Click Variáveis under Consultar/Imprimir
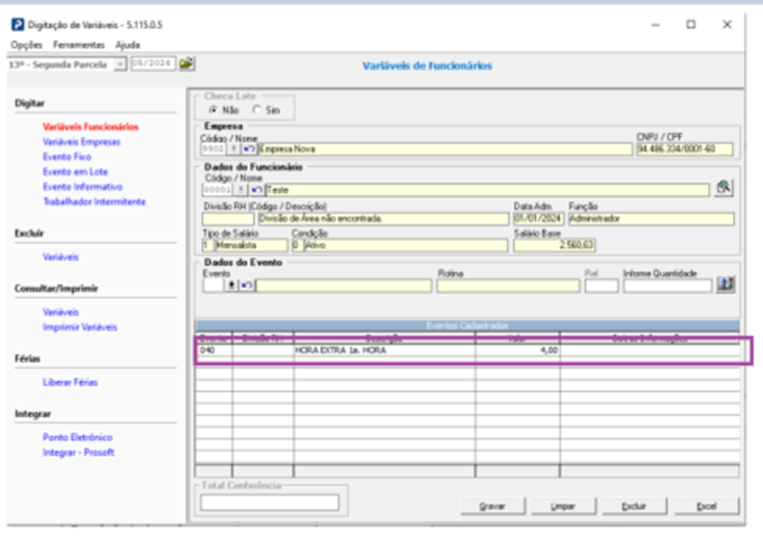 (x=60, y=312)
